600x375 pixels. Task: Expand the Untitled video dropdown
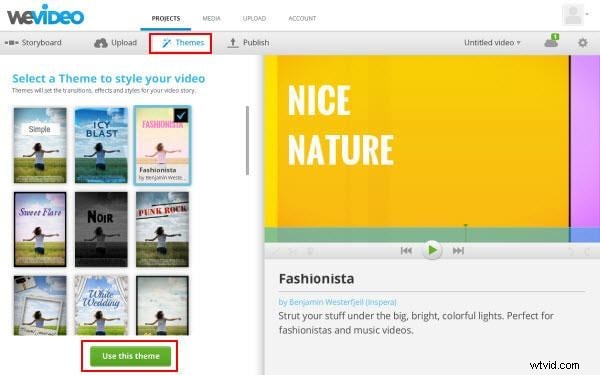coord(492,43)
